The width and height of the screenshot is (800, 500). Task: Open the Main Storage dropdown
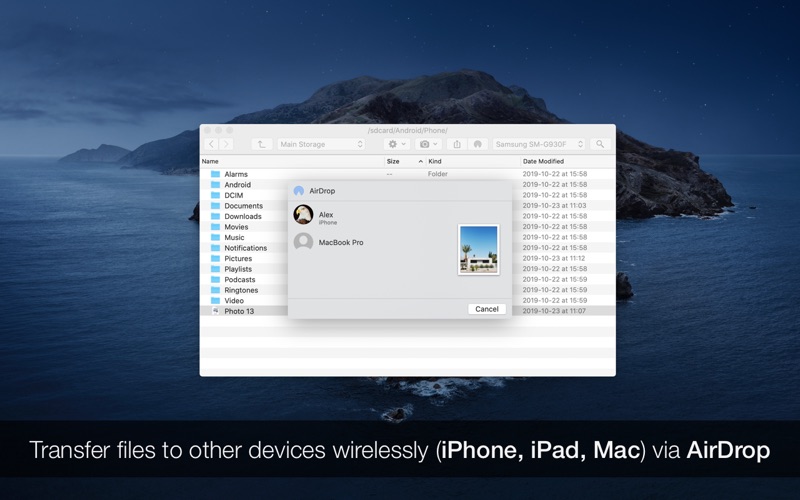click(x=321, y=144)
